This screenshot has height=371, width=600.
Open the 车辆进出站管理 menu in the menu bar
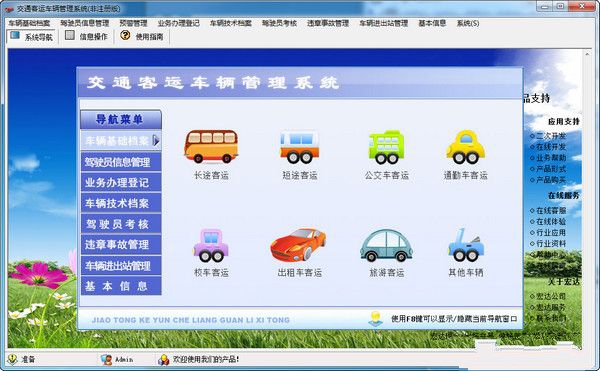[383, 23]
